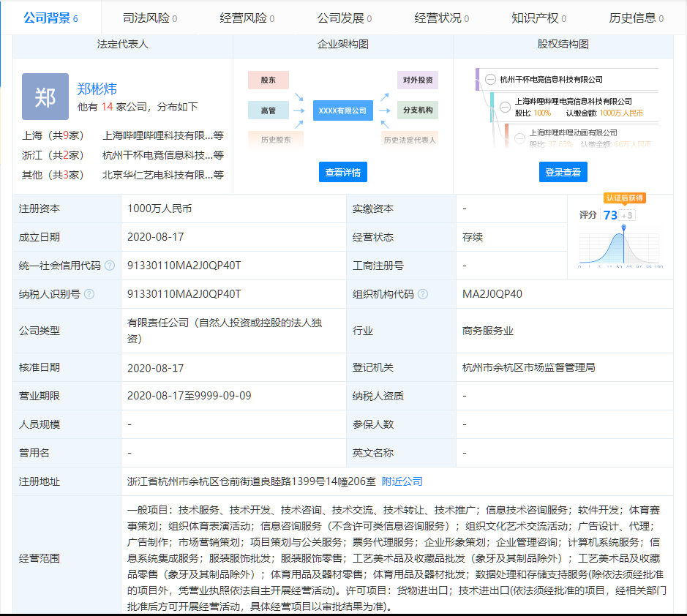
Task: Click the 高管 box in structure diagram
Action: (x=268, y=110)
